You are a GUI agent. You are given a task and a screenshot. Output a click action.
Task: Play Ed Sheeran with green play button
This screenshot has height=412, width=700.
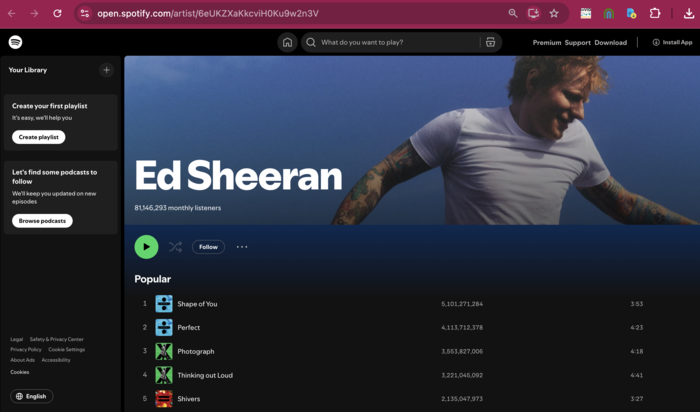[146, 247]
